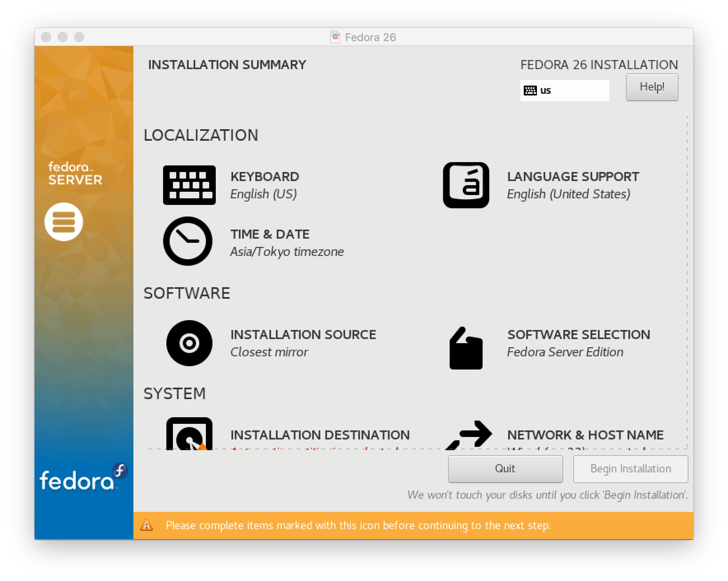
Task: Open the INSTALLATION SOURCE label
Action: (x=303, y=335)
